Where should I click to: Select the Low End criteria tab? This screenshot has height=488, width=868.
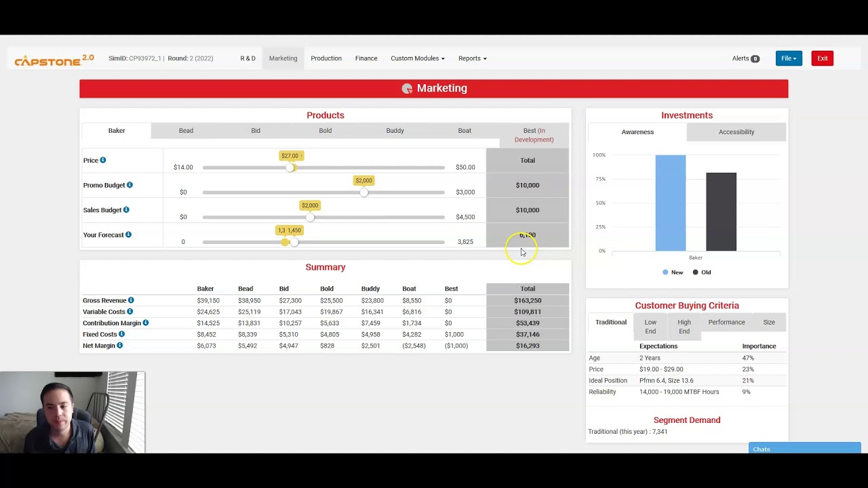tap(650, 327)
